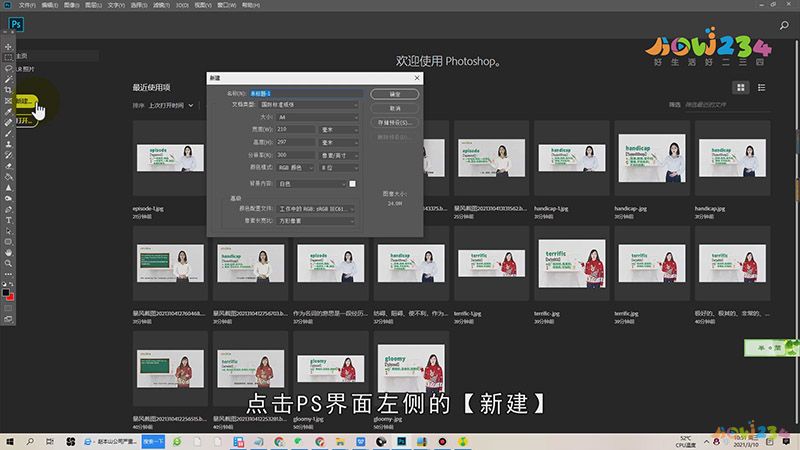Open the 大小 A4 preset dropdown
The width and height of the screenshot is (800, 450).
[x=317, y=117]
